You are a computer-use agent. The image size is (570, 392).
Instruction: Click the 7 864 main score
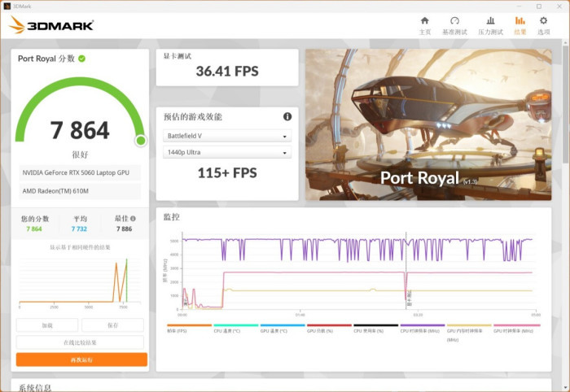pyautogui.click(x=80, y=130)
